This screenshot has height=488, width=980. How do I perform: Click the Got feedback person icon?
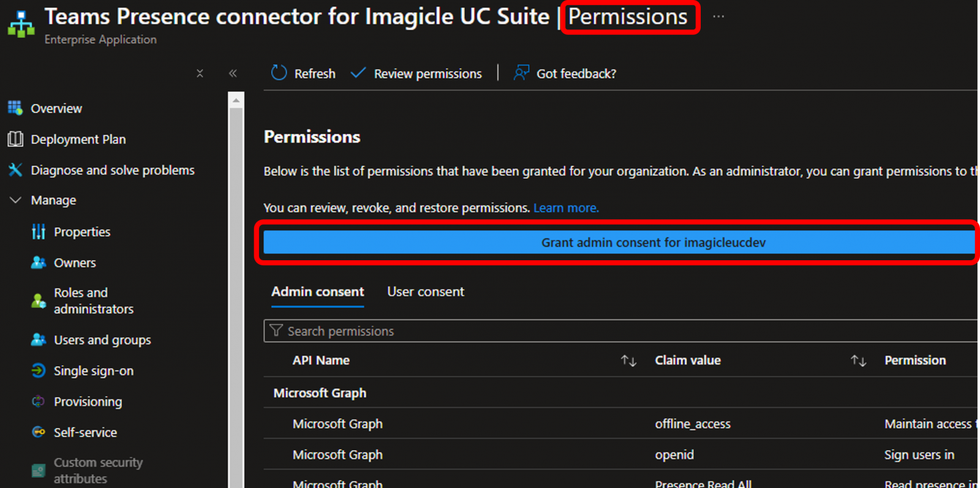point(521,73)
